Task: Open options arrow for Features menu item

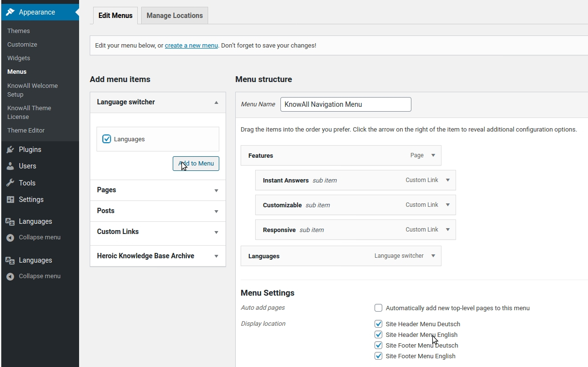Action: pyautogui.click(x=433, y=155)
